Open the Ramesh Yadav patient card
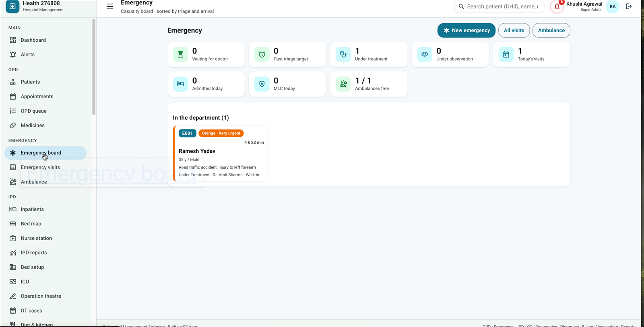Screen dimensions: 644x327 (x=221, y=154)
